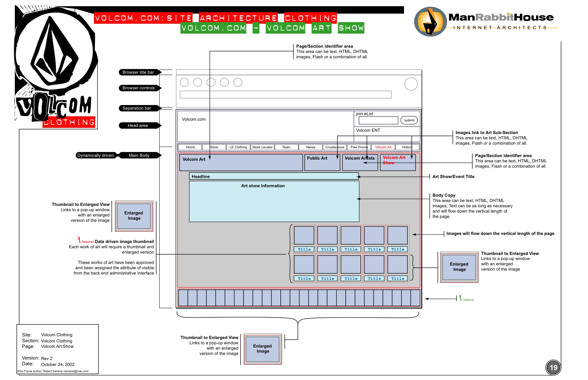Click the green Optional exclamation mark

[x=460, y=298]
